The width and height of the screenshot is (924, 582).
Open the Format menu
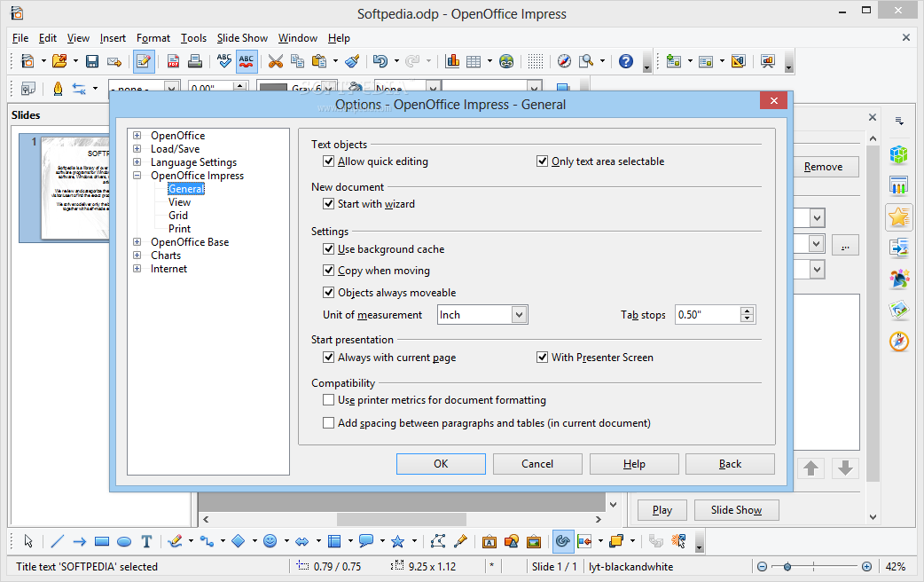(x=153, y=38)
